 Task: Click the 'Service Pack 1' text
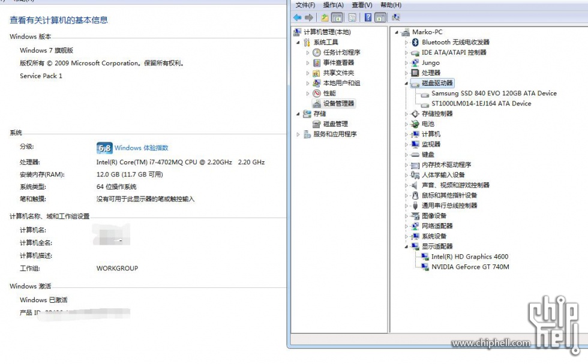tap(41, 76)
